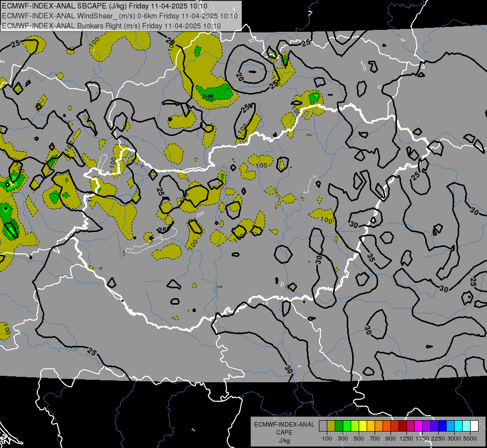Click the CAPE label in the legend
This screenshot has width=487, height=448.
[284, 433]
